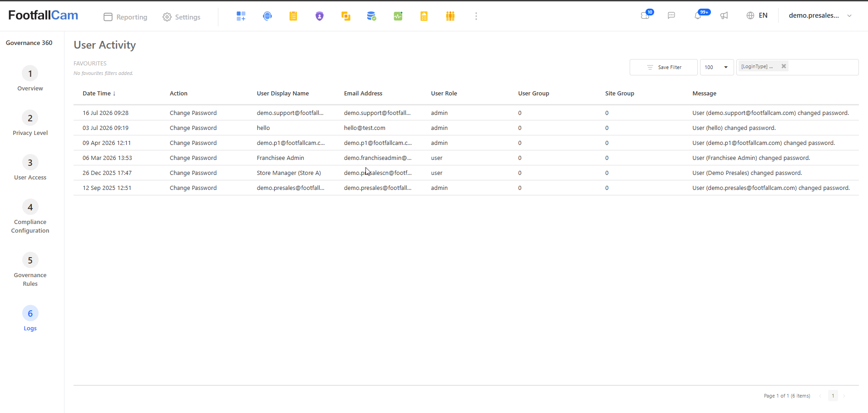Select the 06 Mar 2026 13:53 row
Screen dimensions: 868x413
tap(466, 158)
